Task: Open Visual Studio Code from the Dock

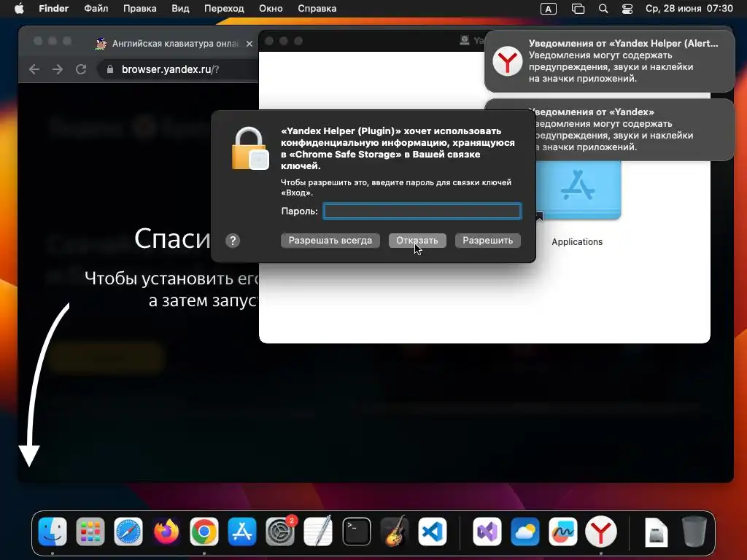Action: point(433,532)
